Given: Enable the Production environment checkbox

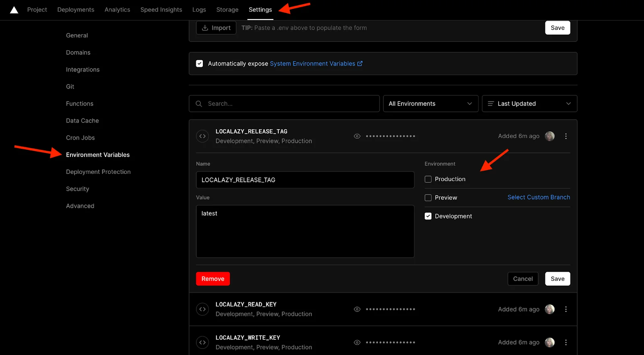Looking at the screenshot, I should point(428,179).
